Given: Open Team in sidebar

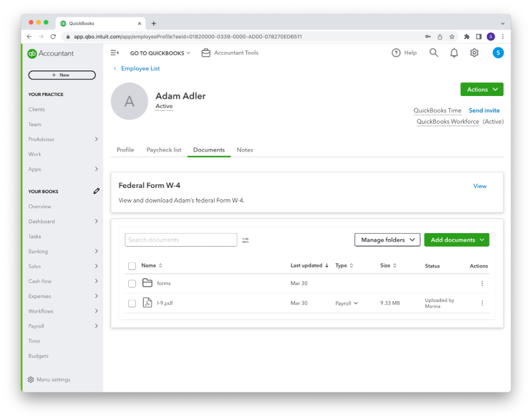Looking at the screenshot, I should click(x=34, y=124).
